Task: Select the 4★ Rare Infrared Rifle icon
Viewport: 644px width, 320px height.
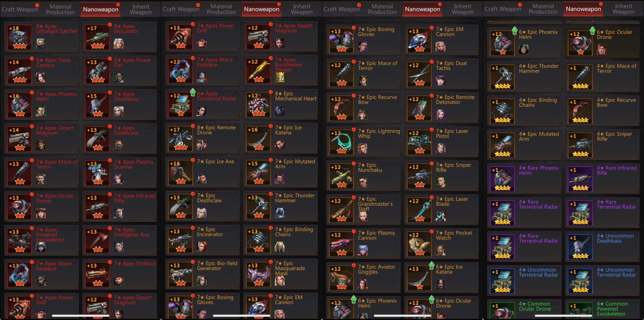Action: 580,179
